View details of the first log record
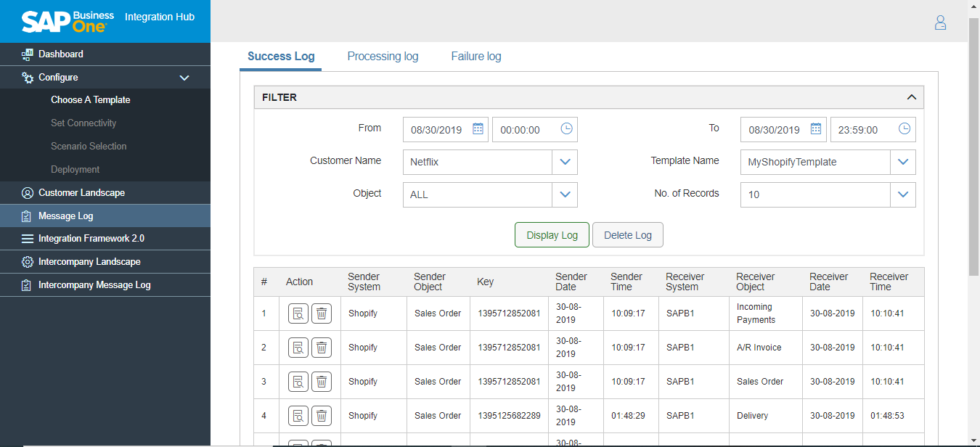980x447 pixels. tap(298, 313)
